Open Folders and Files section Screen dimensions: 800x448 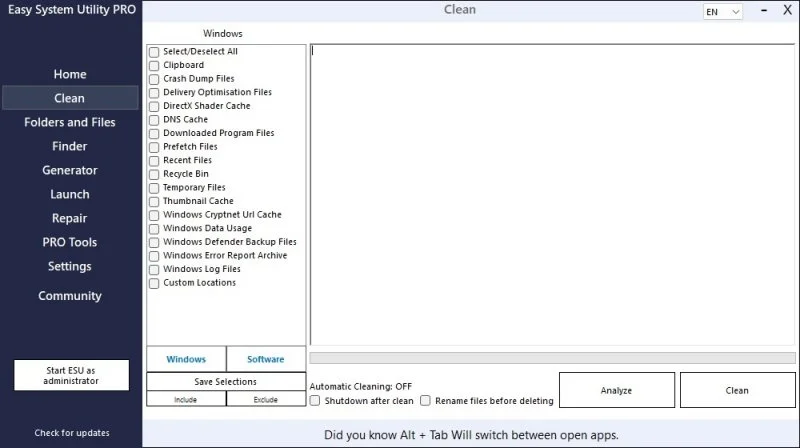point(70,122)
